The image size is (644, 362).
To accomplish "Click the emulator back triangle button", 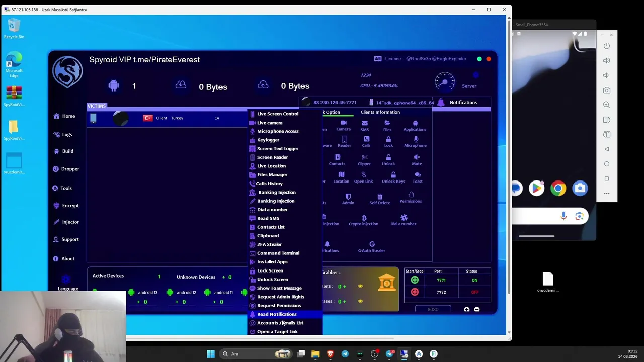I will pyautogui.click(x=607, y=149).
